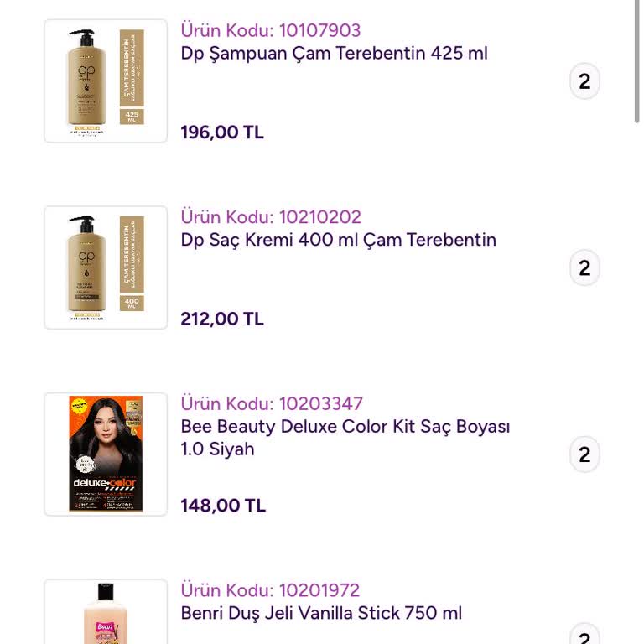The width and height of the screenshot is (644, 644).
Task: Select the quantity badge beside Bee Beauty dye
Action: [584, 454]
